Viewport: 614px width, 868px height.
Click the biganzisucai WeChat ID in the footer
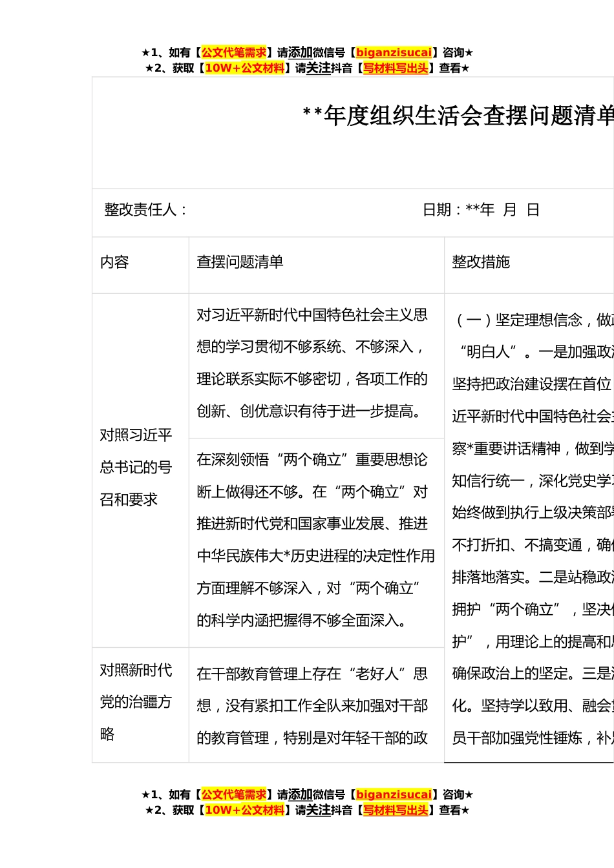click(x=394, y=795)
